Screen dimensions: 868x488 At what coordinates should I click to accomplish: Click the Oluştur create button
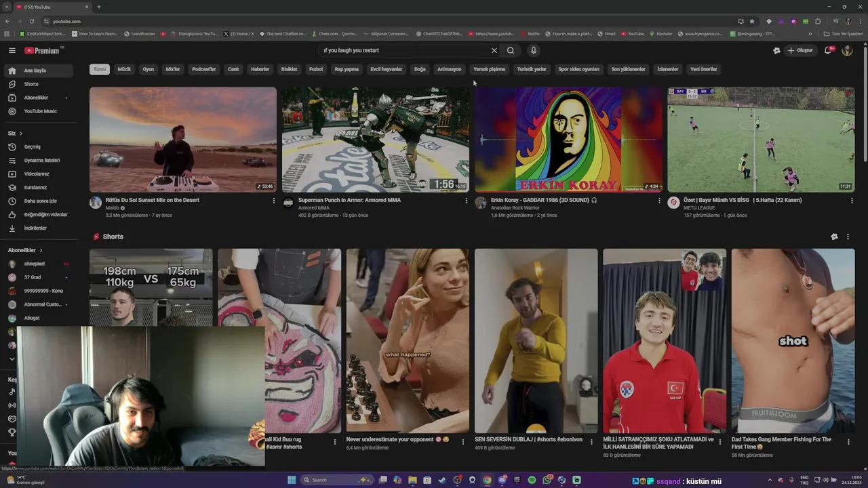[x=800, y=50]
